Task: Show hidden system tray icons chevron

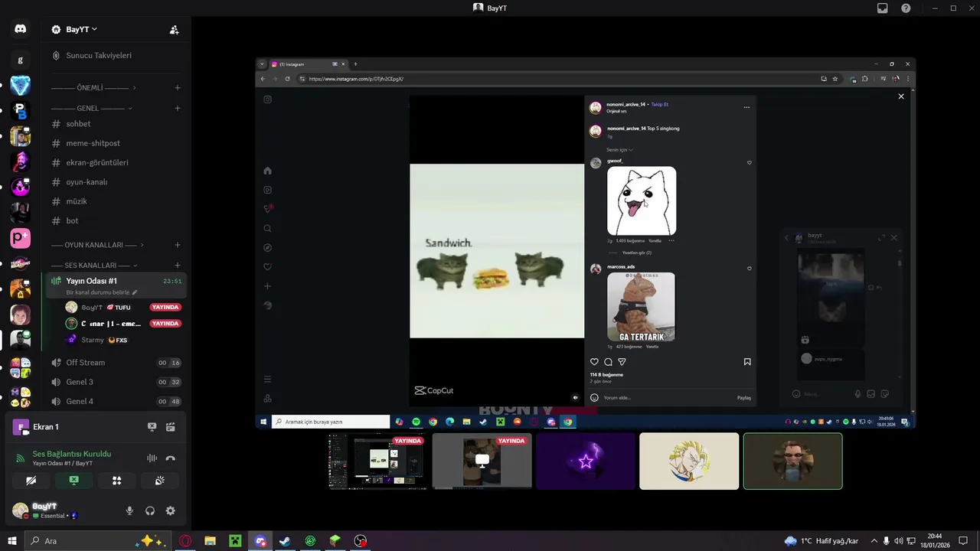Action: (x=874, y=541)
